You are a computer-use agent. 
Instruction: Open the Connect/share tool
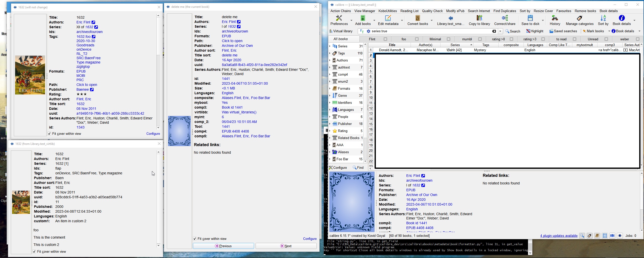[x=505, y=20]
